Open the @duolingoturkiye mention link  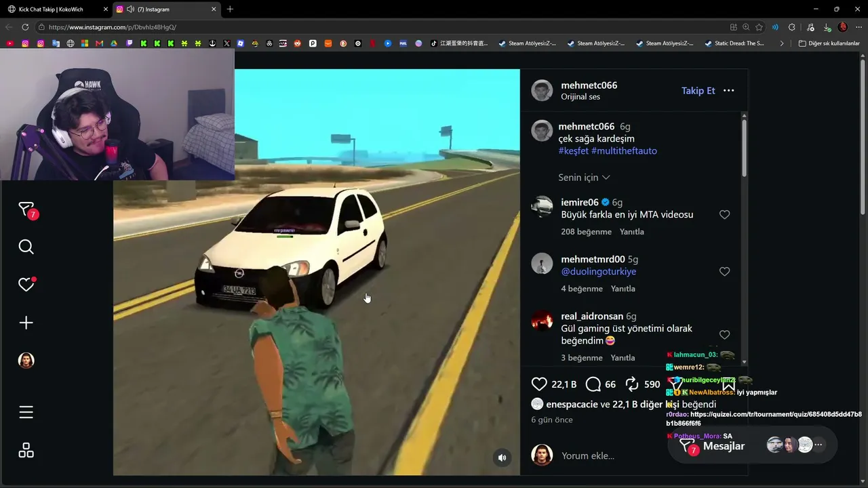(x=598, y=272)
